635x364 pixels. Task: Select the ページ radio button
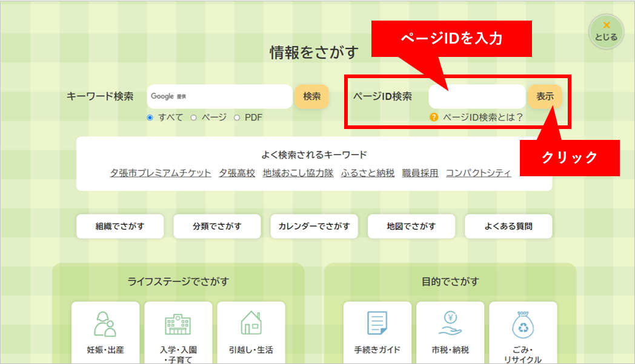click(194, 117)
